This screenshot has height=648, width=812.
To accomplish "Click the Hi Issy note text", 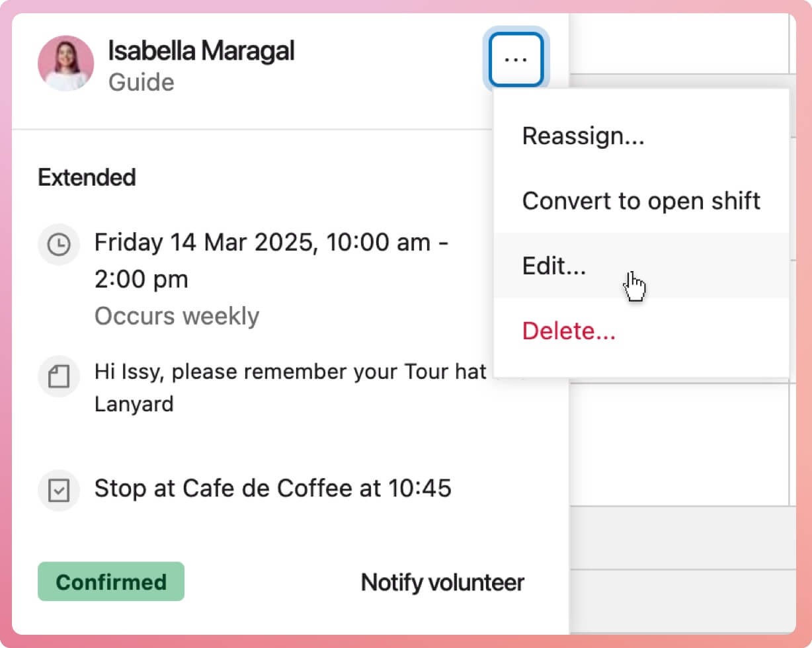I will coord(290,372).
